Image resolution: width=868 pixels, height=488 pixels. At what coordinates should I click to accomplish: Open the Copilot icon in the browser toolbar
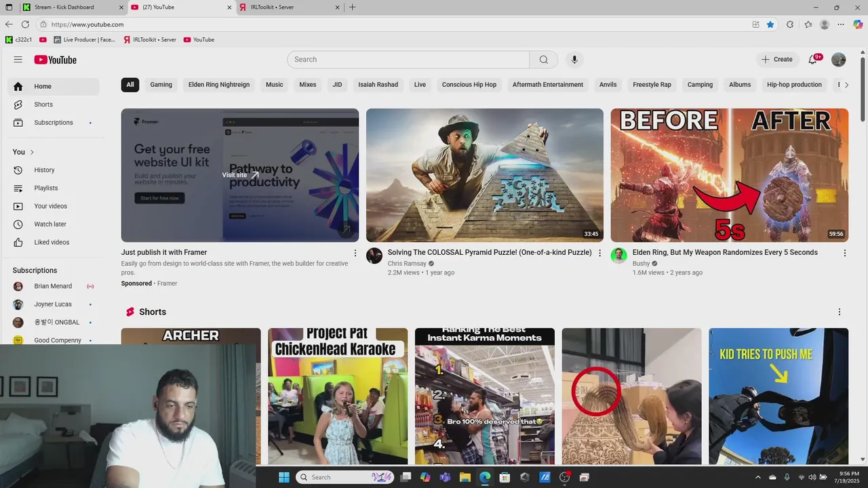(x=858, y=24)
